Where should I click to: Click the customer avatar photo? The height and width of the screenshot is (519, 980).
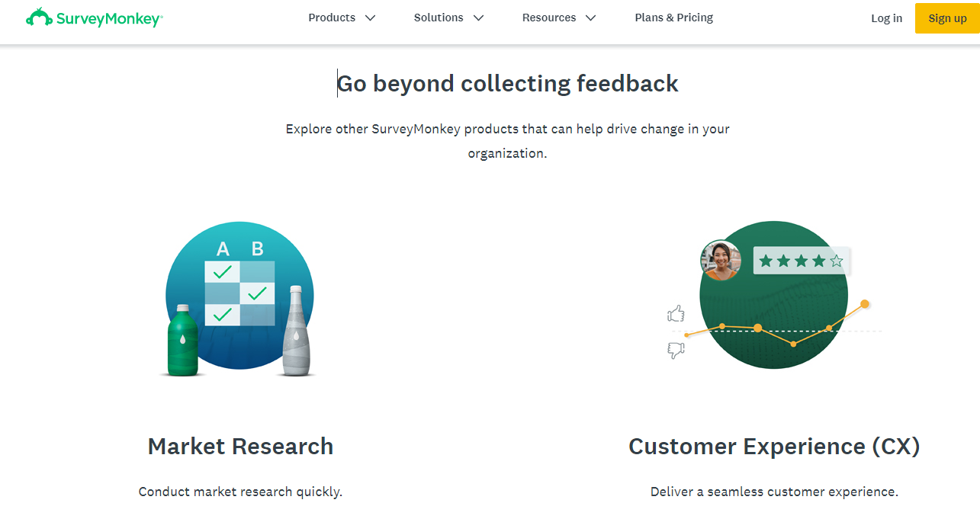[x=721, y=261]
